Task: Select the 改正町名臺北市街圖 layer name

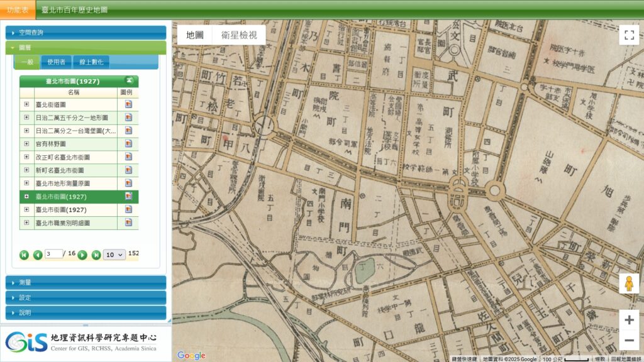Action: 62,157
